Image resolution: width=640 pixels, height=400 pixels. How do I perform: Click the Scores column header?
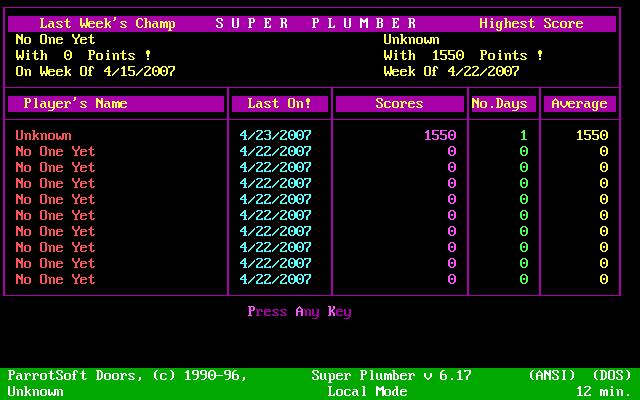tap(400, 104)
